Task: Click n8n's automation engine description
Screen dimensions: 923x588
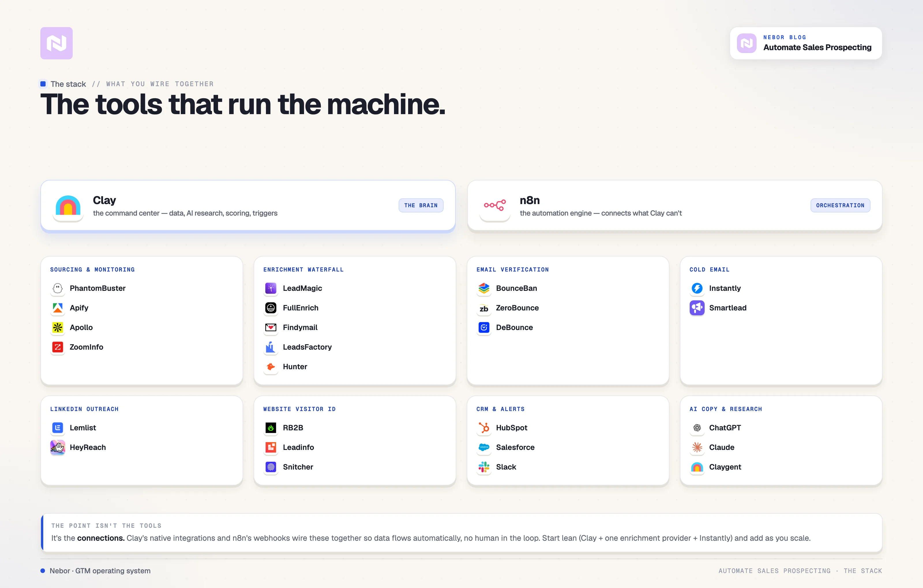Action: [x=601, y=213]
